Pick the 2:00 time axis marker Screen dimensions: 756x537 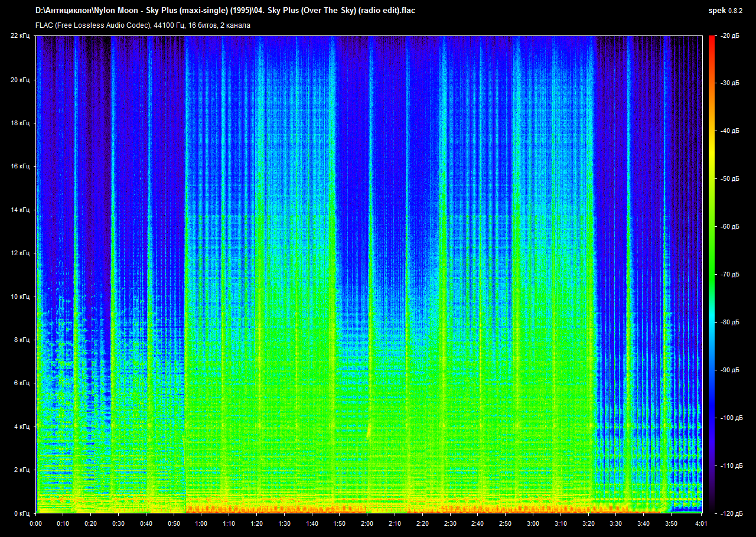pos(367,523)
